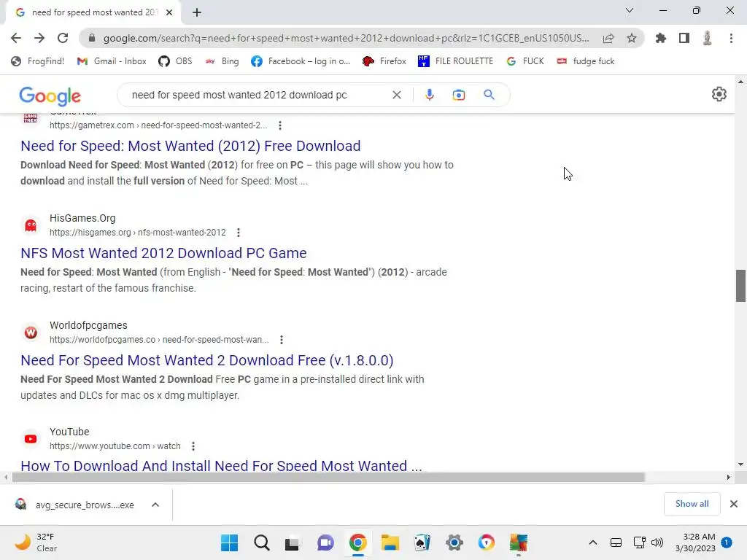747x560 pixels.
Task: Open Windows taskbar search
Action: (262, 542)
